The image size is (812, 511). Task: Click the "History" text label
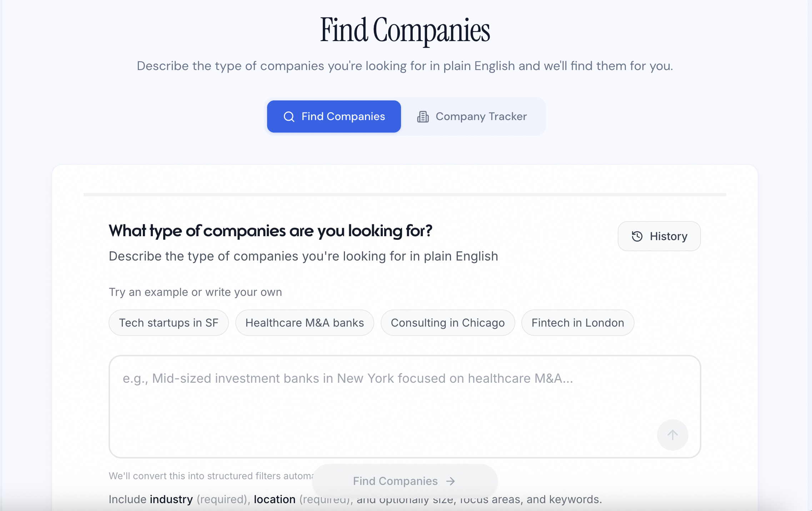click(x=668, y=236)
